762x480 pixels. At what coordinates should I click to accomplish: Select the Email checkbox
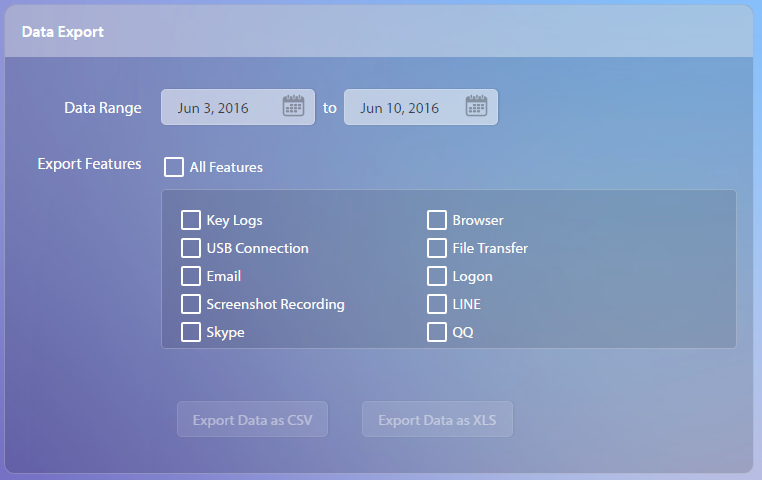click(x=190, y=276)
